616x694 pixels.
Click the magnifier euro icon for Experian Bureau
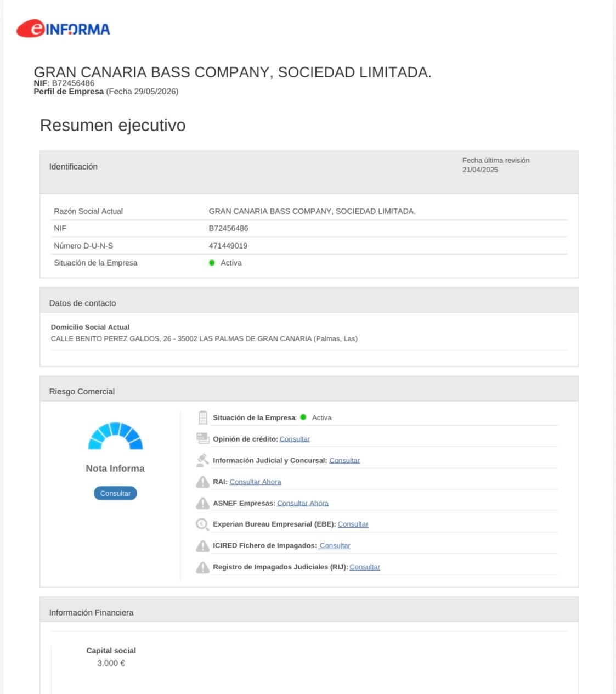[x=203, y=524]
